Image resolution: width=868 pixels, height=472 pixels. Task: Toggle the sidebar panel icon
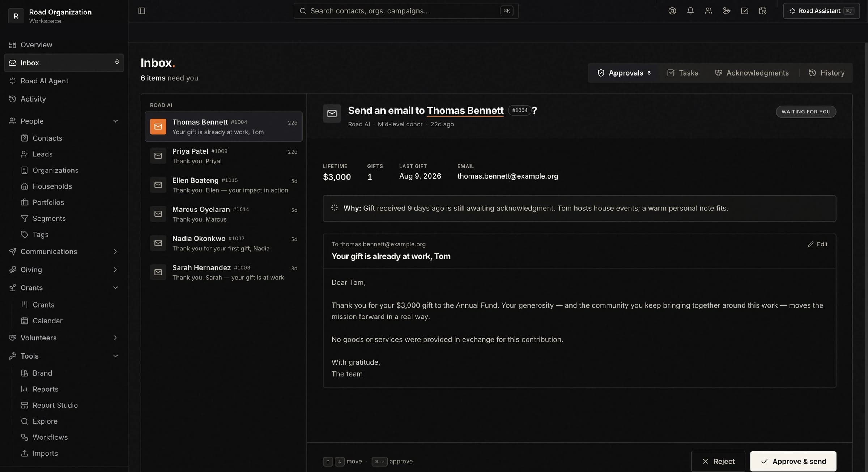pos(141,11)
